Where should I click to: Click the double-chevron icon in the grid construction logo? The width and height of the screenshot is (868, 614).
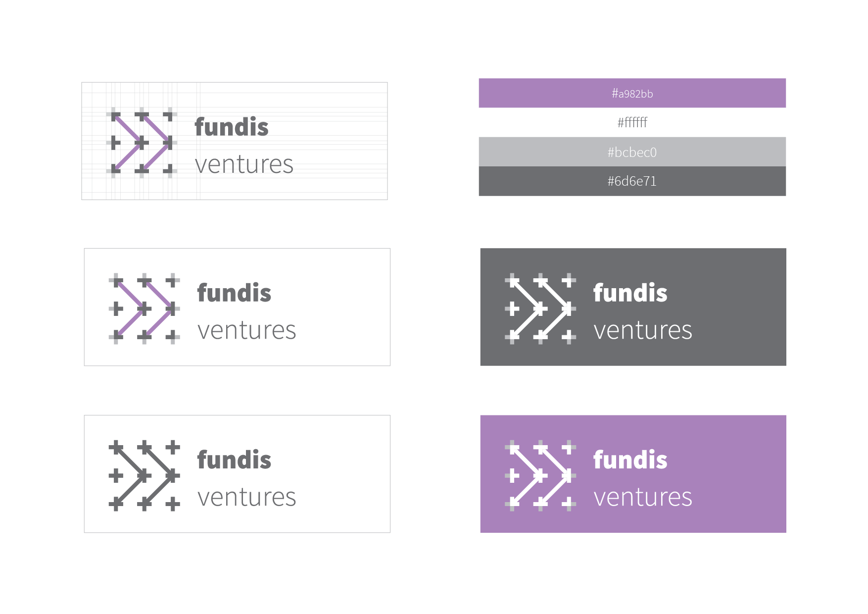pyautogui.click(x=142, y=143)
